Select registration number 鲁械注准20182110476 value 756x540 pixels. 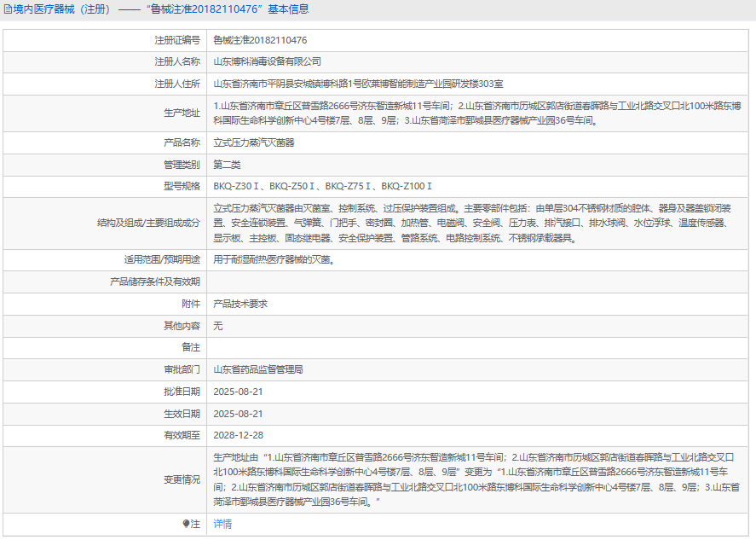tap(260, 40)
